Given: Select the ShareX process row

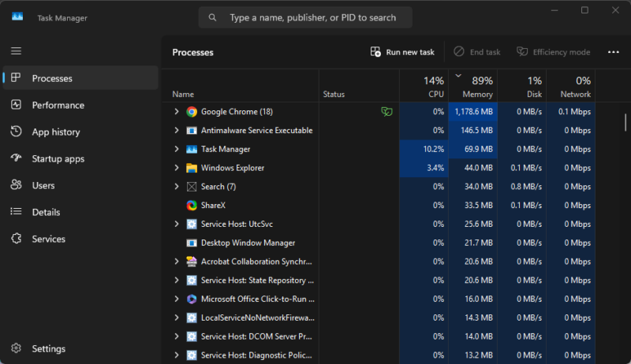Looking at the screenshot, I should click(x=379, y=206).
